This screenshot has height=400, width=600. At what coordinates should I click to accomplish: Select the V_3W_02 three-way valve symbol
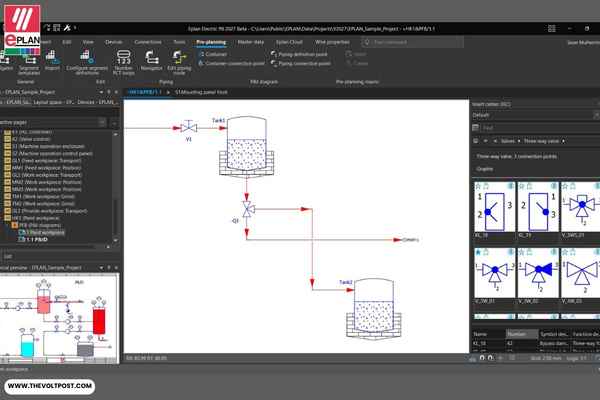538,273
